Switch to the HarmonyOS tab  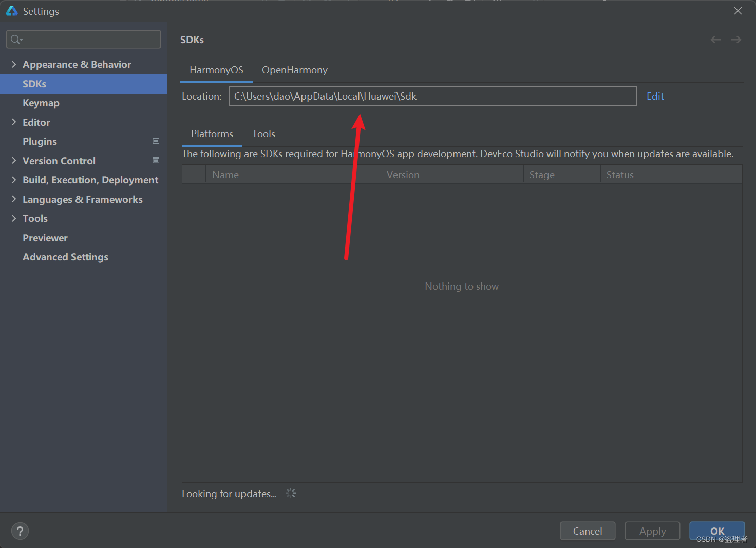tap(216, 70)
